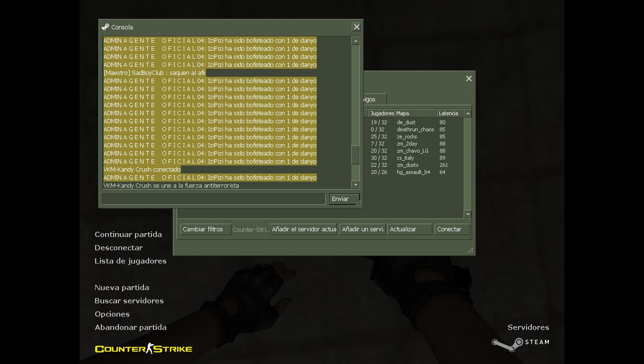The height and width of the screenshot is (364, 644).
Task: Select Continuar partida menu item
Action: point(128,235)
